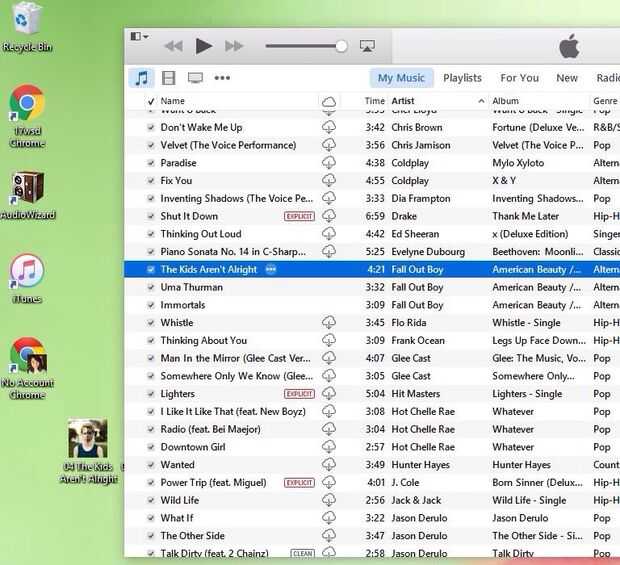Open the AirPlay output menu

pos(367,46)
